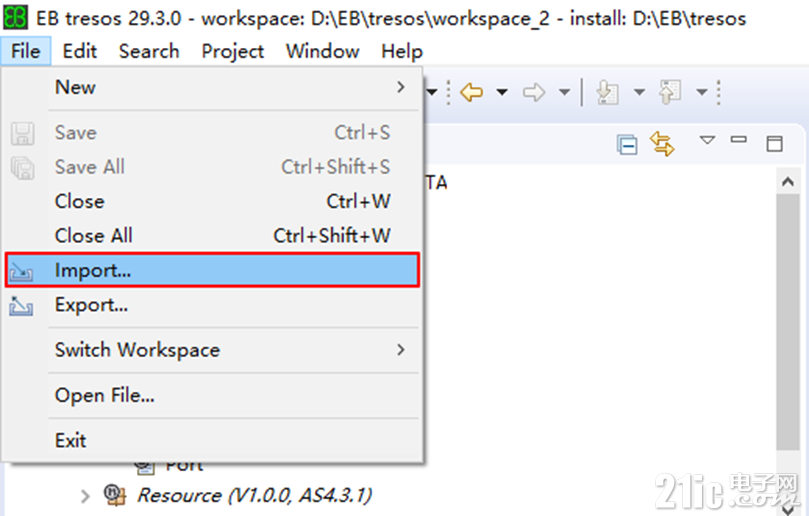Choose Open File... menu entry

point(212,395)
